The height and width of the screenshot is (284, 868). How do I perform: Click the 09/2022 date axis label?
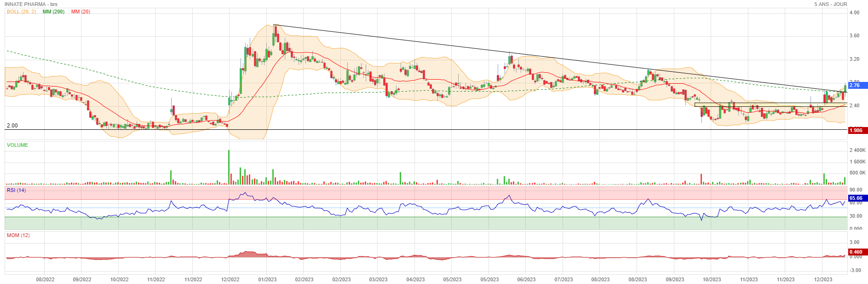(82, 279)
